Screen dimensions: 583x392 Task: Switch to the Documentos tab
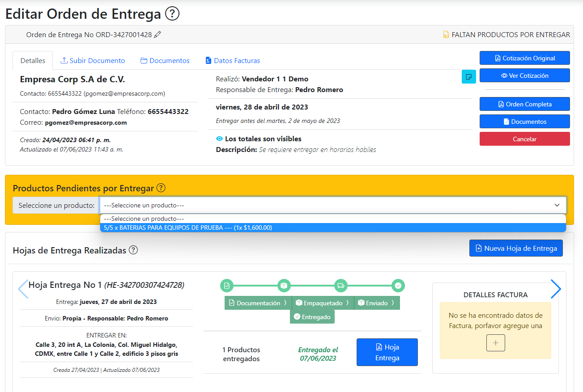point(165,61)
